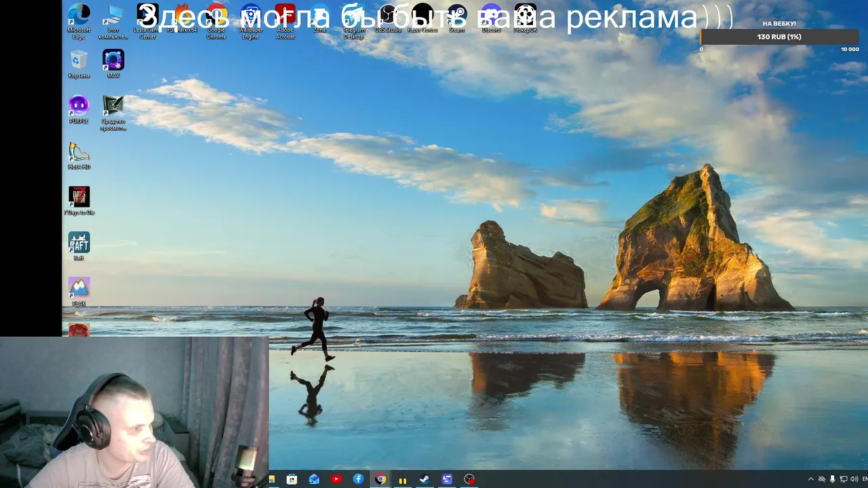The height and width of the screenshot is (488, 868).
Task: Open the PURPLE desktop shortcut
Action: pyautogui.click(x=79, y=110)
